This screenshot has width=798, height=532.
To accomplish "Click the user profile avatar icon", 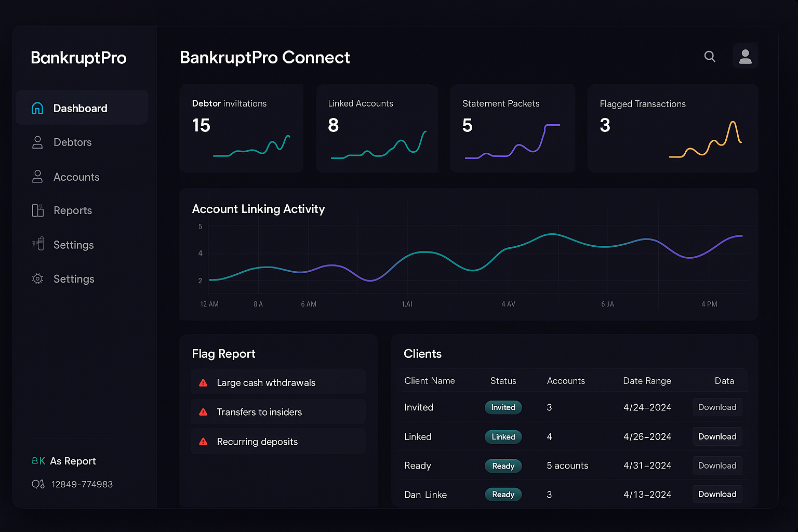I will pyautogui.click(x=746, y=56).
